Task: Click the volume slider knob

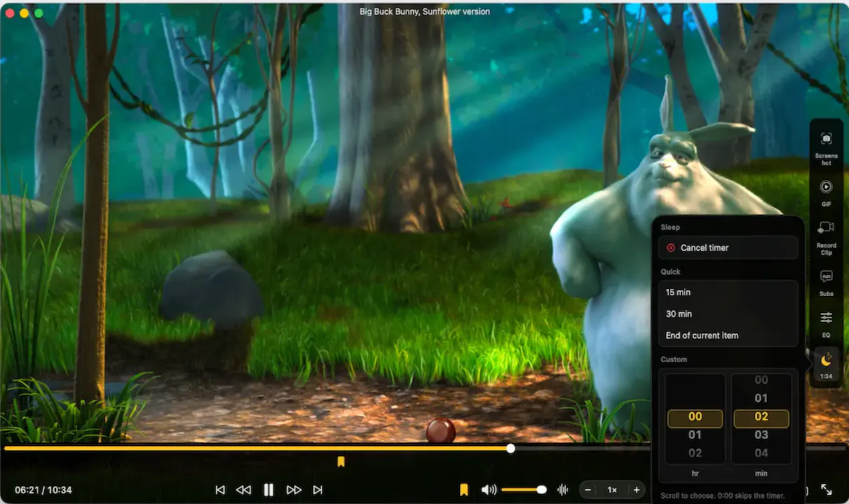Action: tap(541, 490)
